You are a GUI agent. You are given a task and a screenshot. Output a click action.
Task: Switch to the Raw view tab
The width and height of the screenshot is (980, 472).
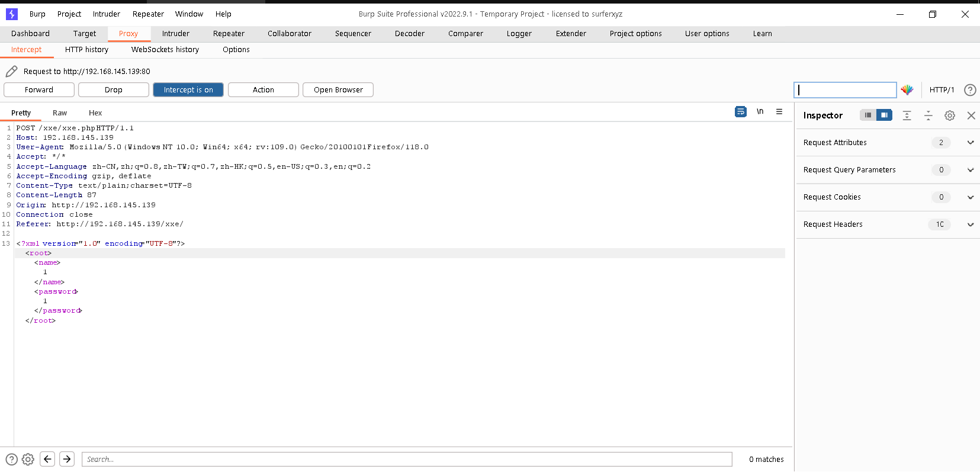[x=60, y=113]
